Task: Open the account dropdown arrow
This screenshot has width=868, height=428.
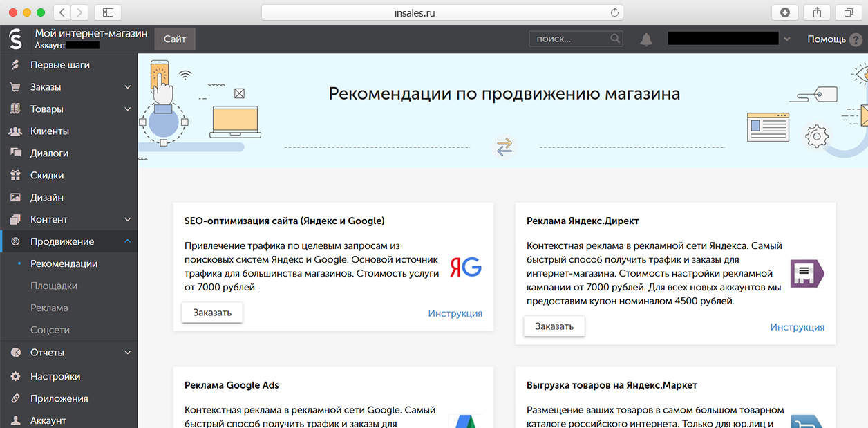Action: pos(786,39)
